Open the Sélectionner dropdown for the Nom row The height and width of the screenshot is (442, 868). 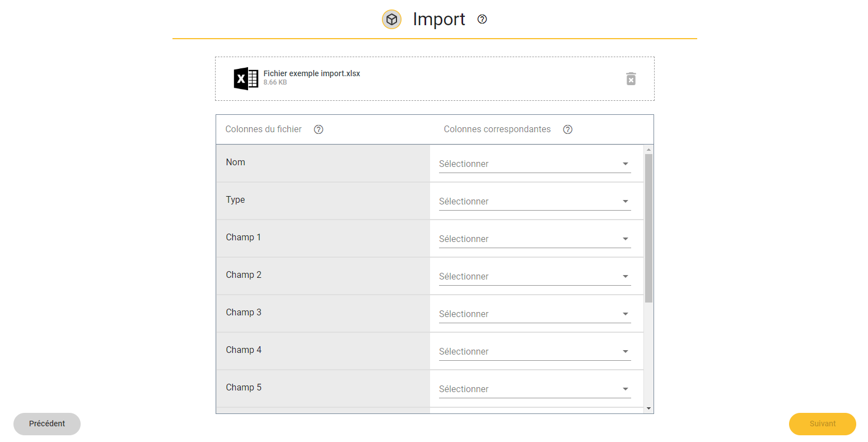pyautogui.click(x=535, y=164)
